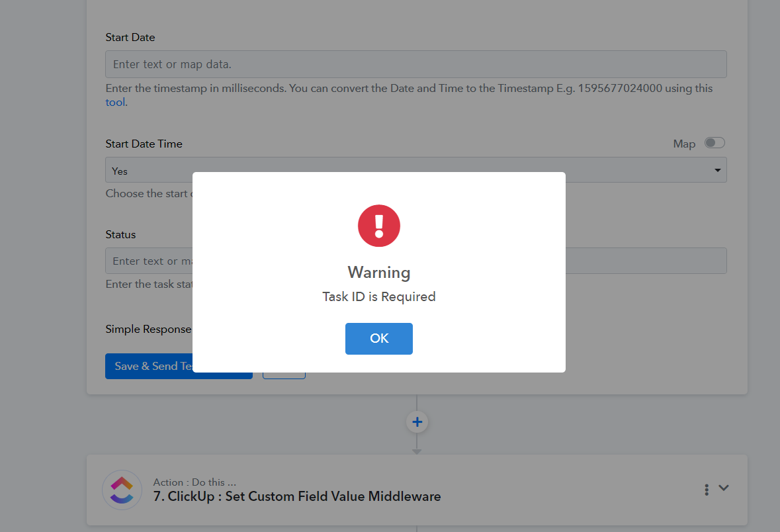Expand step 7 with the chevron arrow
Viewport: 780px width, 532px height.
(x=724, y=488)
